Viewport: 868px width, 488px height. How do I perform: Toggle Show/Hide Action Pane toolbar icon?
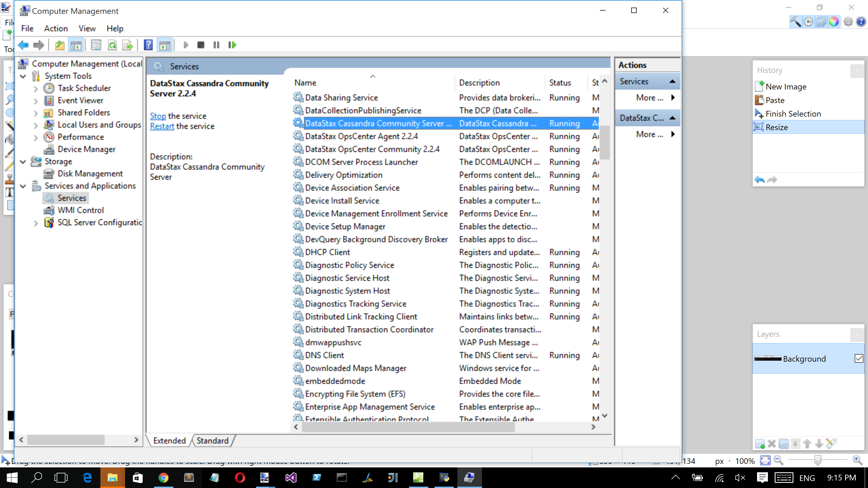(x=165, y=45)
